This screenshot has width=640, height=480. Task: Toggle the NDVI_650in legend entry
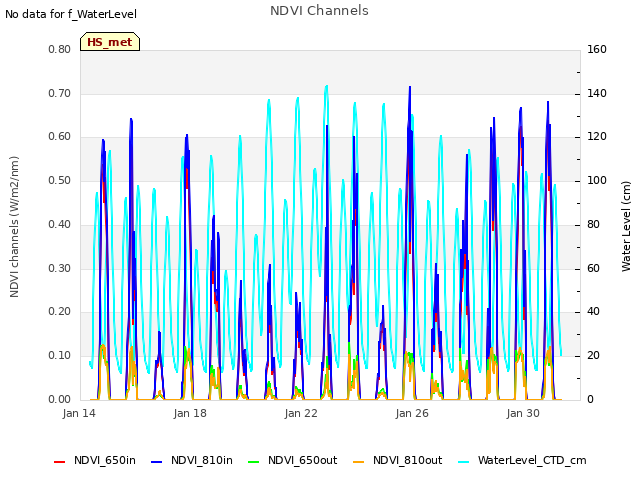(95, 460)
